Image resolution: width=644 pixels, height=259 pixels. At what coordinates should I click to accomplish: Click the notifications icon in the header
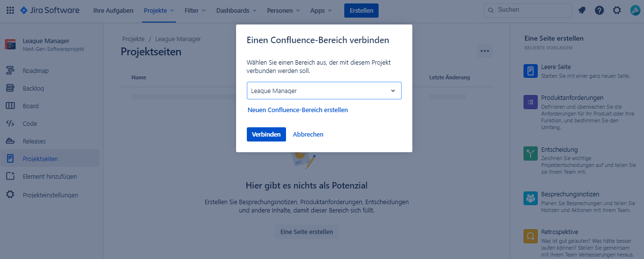[x=582, y=10]
